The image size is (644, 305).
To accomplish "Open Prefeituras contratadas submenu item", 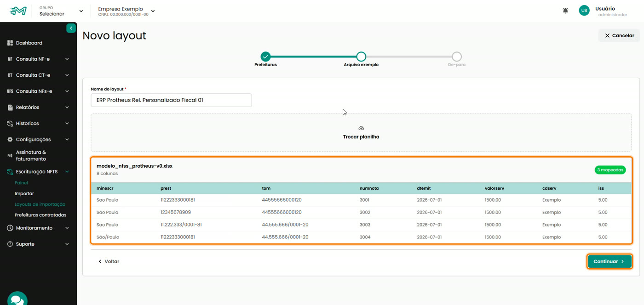I will [x=40, y=215].
